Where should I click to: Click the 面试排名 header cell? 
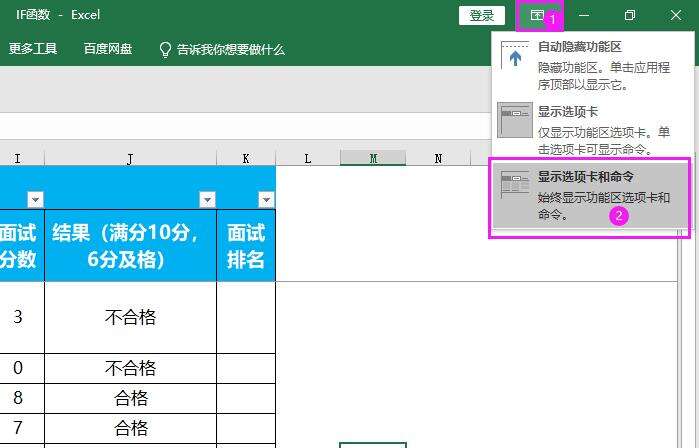pyautogui.click(x=246, y=246)
